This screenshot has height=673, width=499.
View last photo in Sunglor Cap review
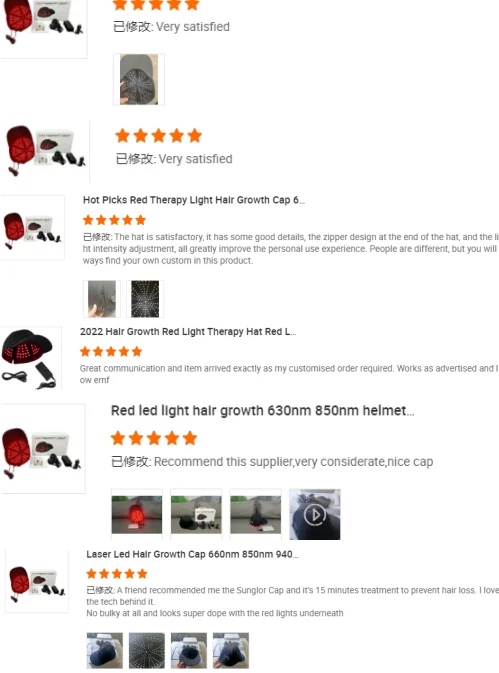click(x=231, y=650)
